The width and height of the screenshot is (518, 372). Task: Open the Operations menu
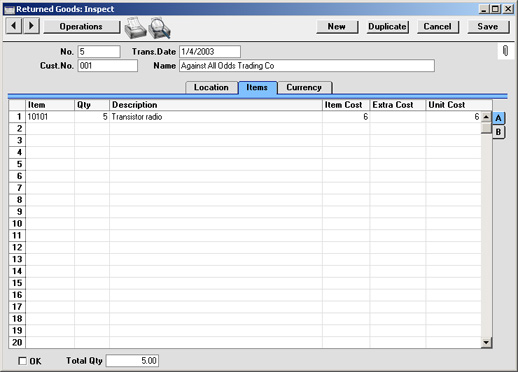(x=81, y=26)
